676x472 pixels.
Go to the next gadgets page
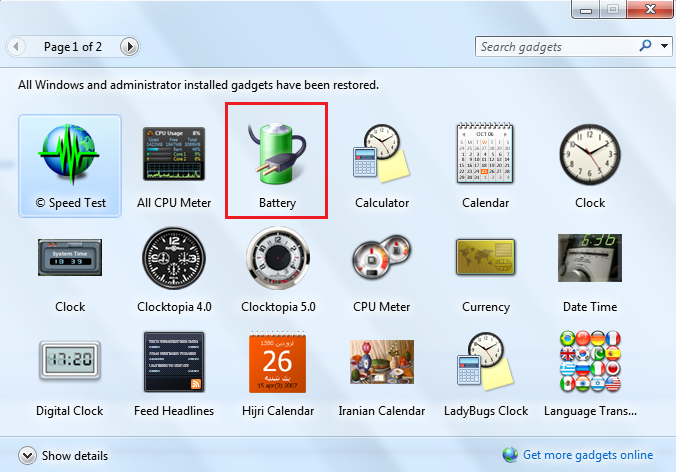click(129, 46)
